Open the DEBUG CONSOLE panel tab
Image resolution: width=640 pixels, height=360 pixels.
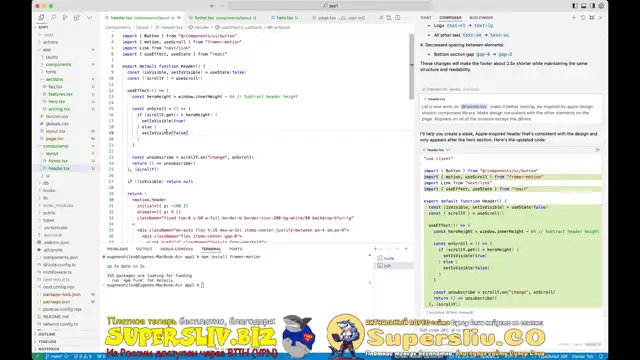click(x=176, y=249)
